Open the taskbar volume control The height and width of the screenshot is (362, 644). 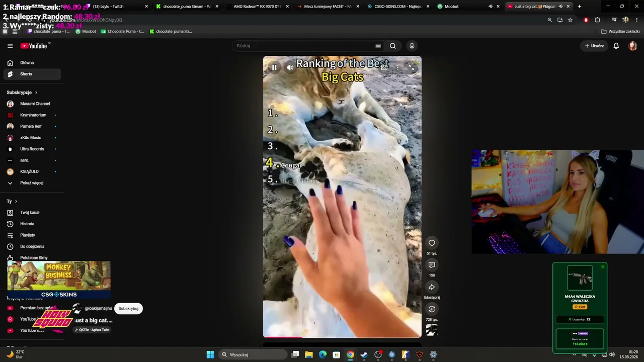pos(612,354)
